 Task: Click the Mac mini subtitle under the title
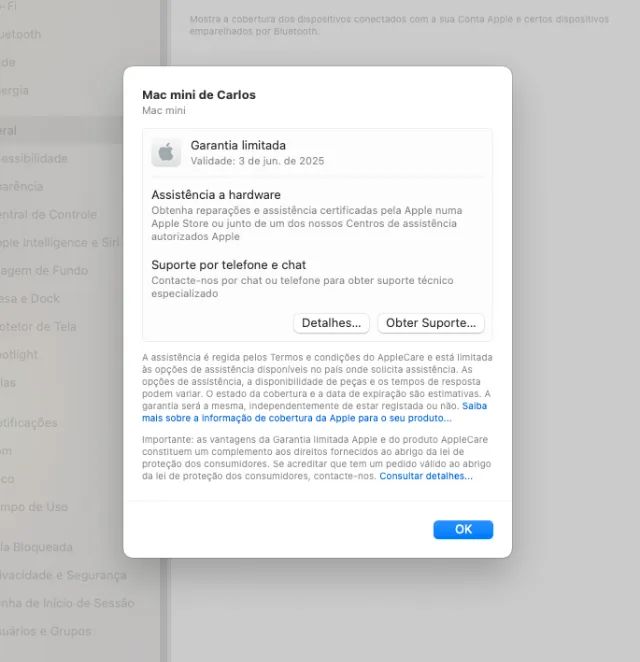coord(164,110)
